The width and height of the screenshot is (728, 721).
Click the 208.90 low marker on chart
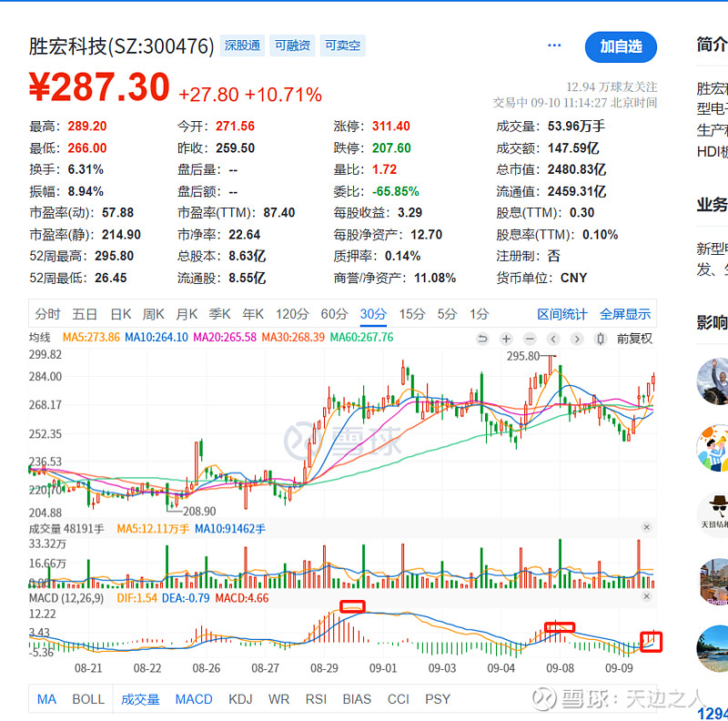click(x=199, y=512)
